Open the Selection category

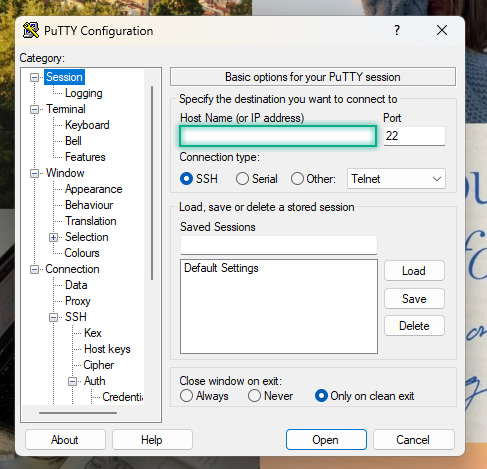87,237
